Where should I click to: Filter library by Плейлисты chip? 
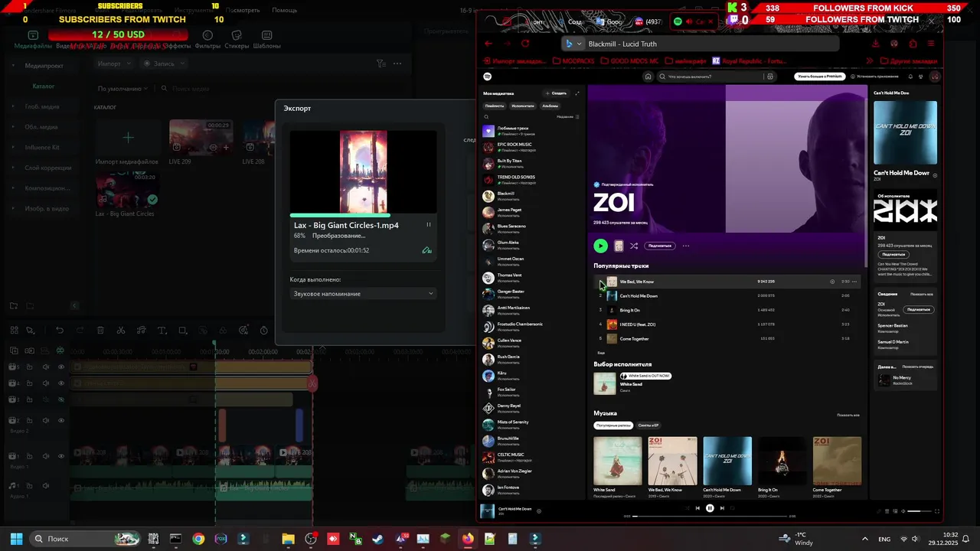pyautogui.click(x=495, y=106)
